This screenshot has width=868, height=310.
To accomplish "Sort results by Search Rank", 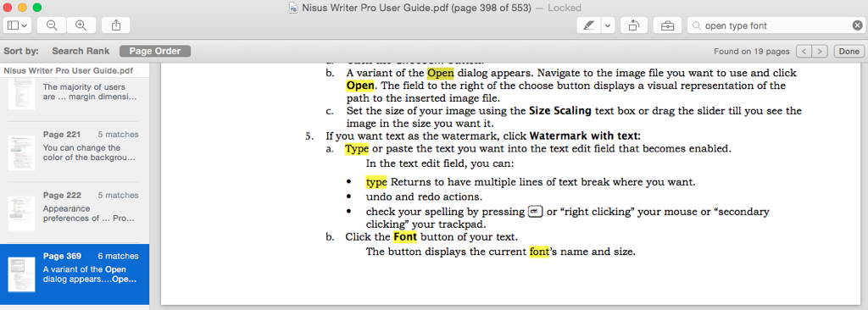I will [x=81, y=51].
